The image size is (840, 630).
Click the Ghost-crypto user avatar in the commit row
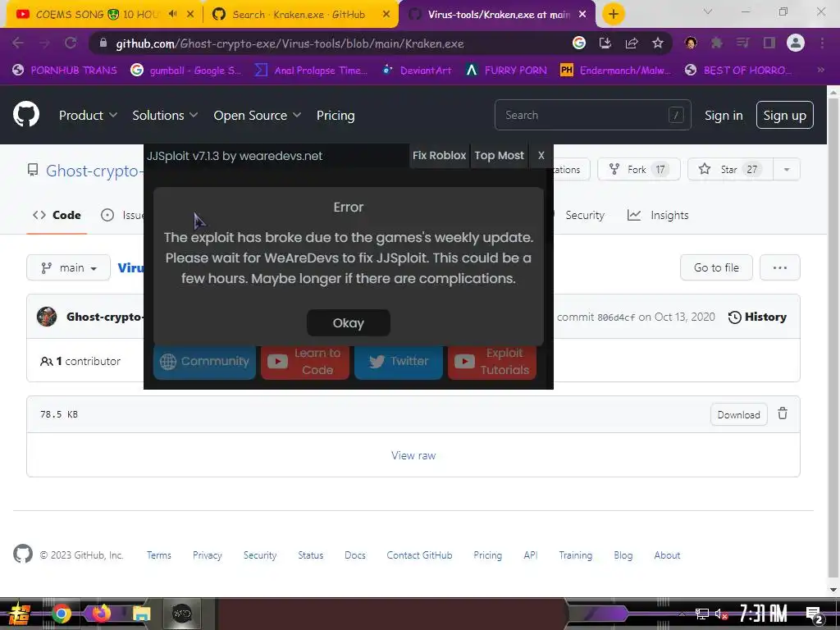47,317
